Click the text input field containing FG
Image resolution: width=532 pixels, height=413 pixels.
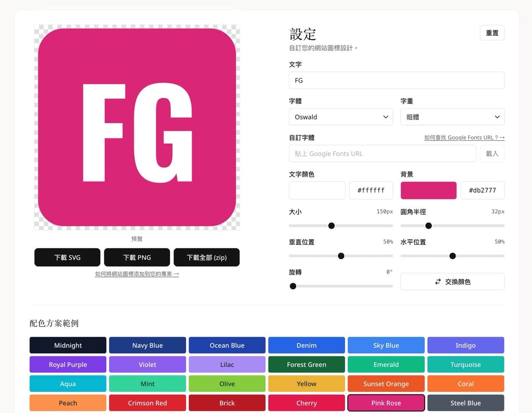click(397, 81)
